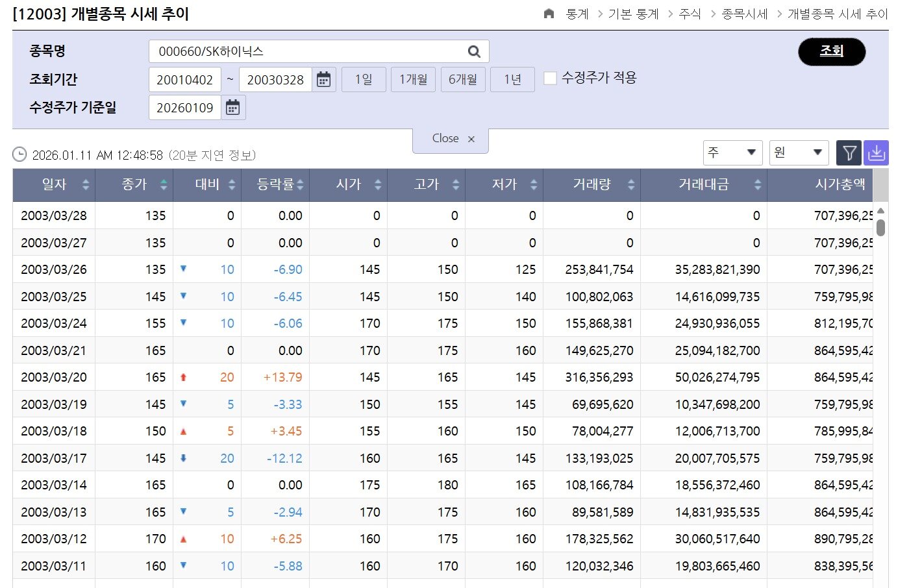The height and width of the screenshot is (588, 909).
Task: Open the calendar picker for the query period
Action: pyautogui.click(x=323, y=80)
